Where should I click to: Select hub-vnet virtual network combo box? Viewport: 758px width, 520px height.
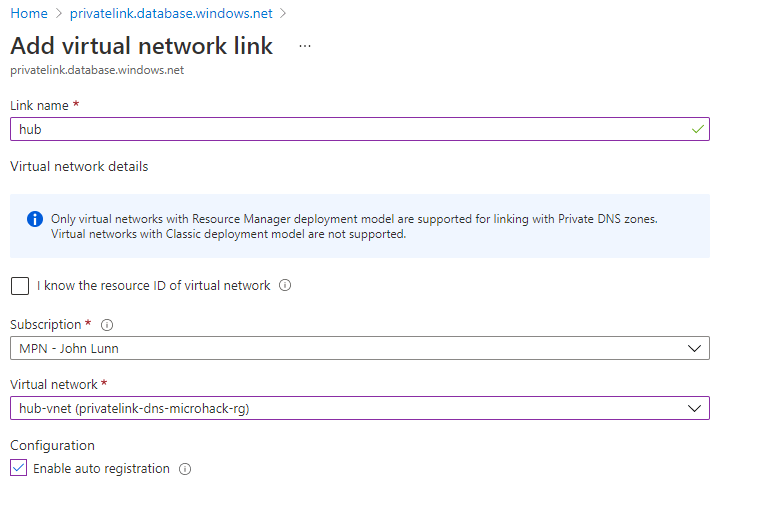[360, 408]
